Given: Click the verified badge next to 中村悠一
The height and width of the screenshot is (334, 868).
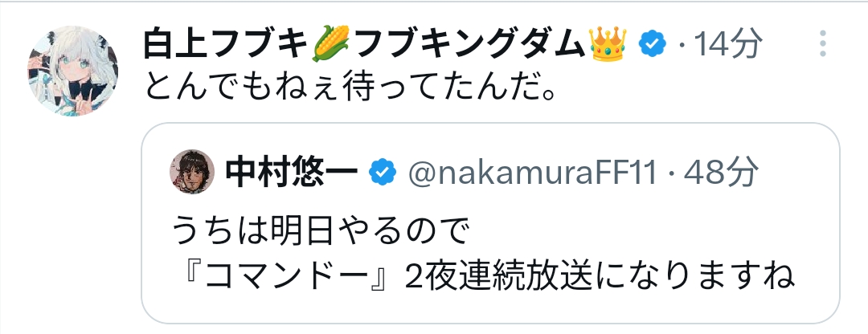Looking at the screenshot, I should point(382,170).
